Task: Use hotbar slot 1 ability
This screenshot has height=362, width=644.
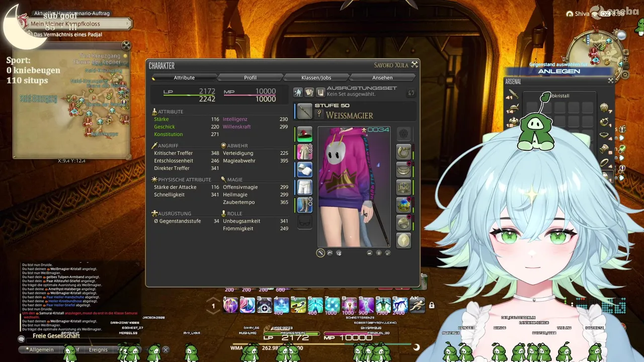Action: (230, 305)
